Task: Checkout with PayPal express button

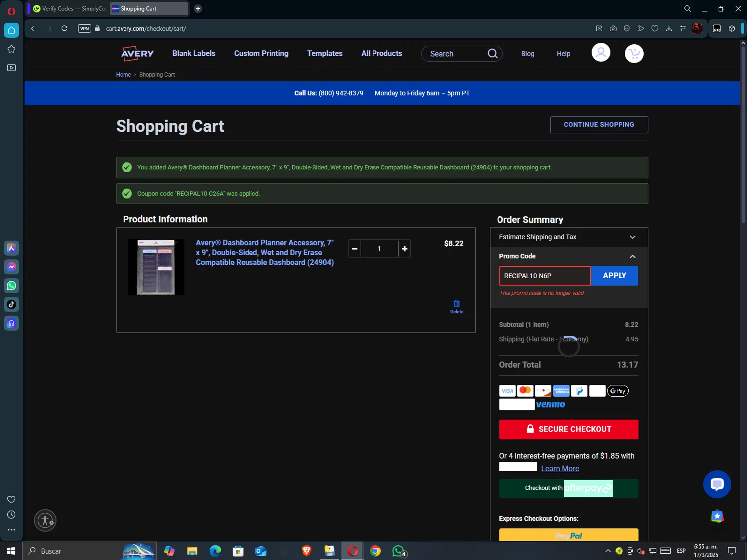Action: pos(569,535)
